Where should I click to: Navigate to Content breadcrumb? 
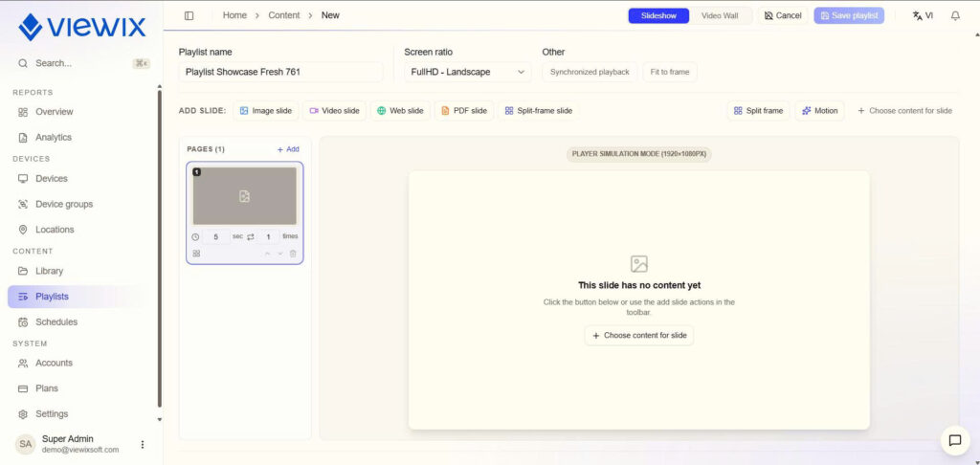pyautogui.click(x=283, y=15)
